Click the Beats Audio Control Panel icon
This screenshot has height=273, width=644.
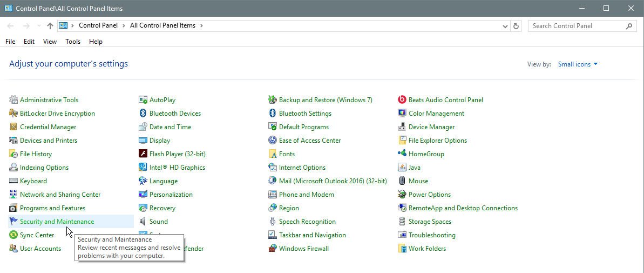point(402,100)
